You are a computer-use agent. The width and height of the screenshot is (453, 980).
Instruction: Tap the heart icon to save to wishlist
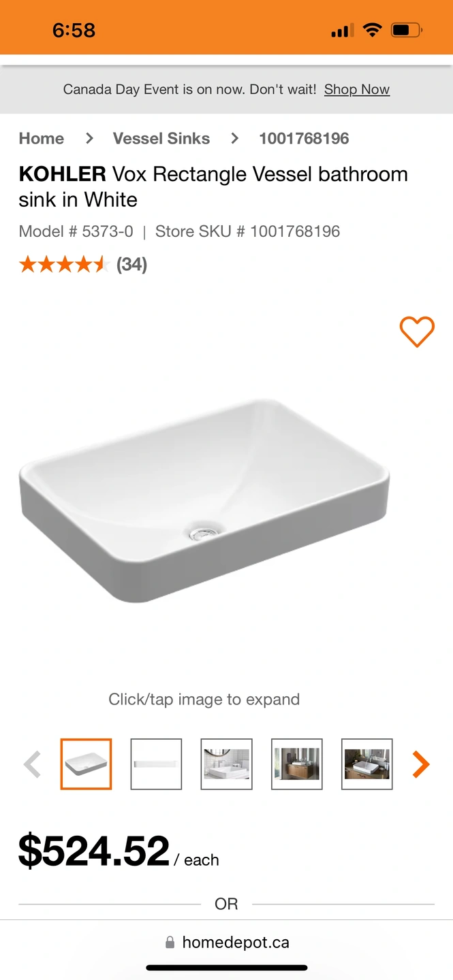click(416, 332)
